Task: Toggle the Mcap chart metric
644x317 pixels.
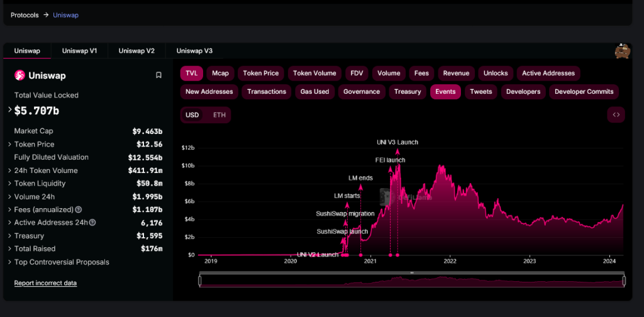Action: [x=221, y=73]
